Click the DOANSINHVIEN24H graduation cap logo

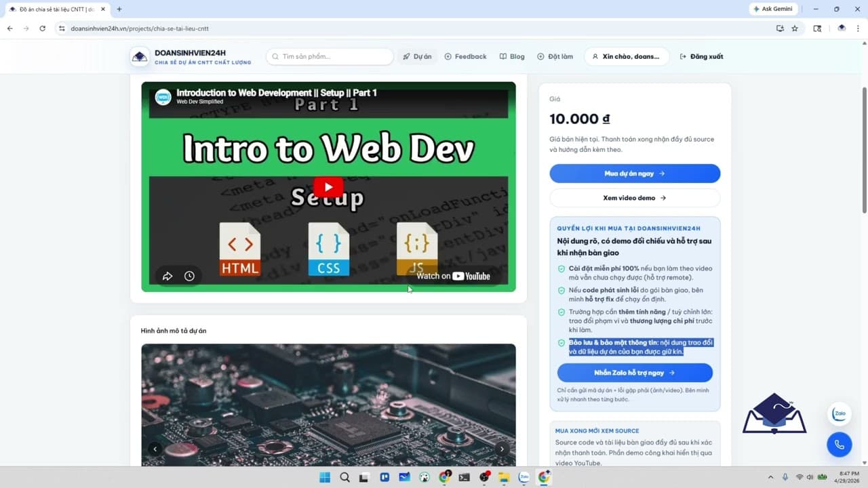[x=140, y=57]
